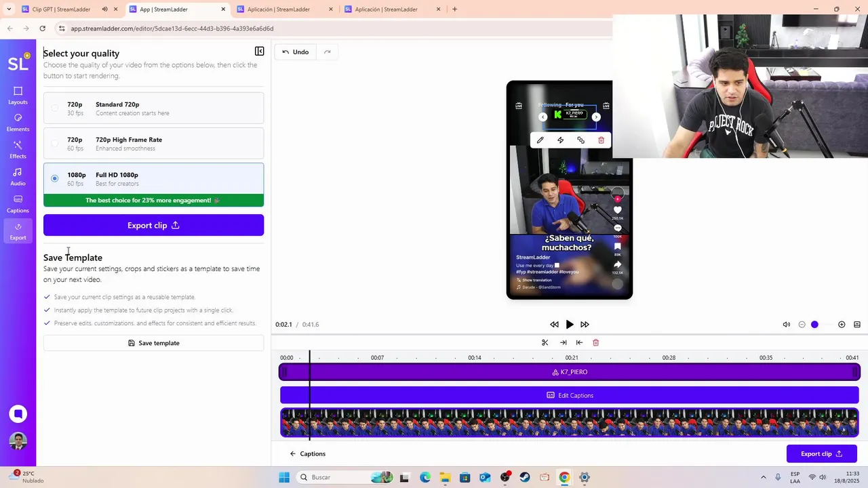The image size is (868, 488).
Task: Click the 00:28 mark on timeline ruler
Action: (x=669, y=358)
